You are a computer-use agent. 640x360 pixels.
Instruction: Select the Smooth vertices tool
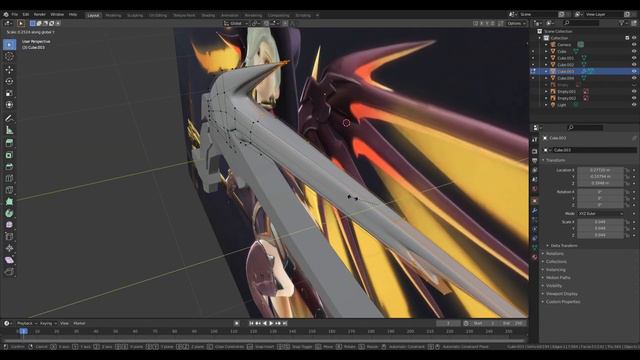pos(9,225)
